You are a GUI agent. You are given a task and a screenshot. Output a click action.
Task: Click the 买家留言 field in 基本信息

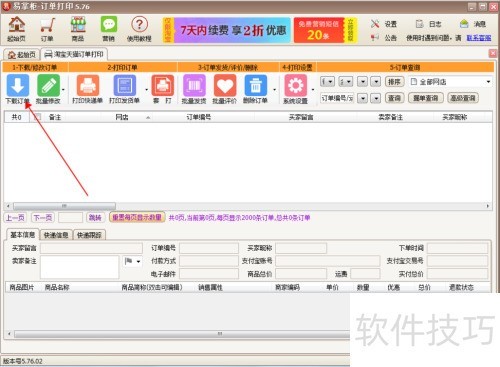(x=91, y=248)
